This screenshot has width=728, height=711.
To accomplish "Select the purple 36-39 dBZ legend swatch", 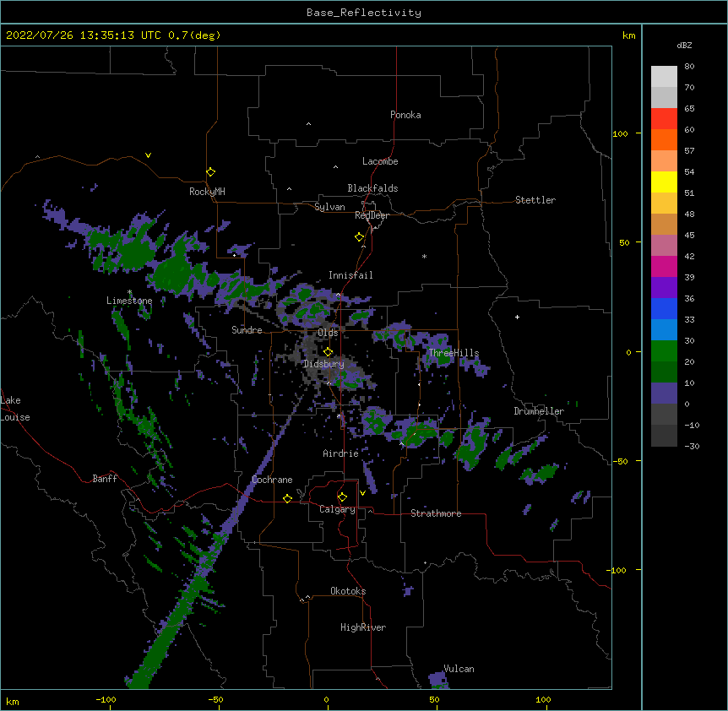I will [x=664, y=287].
